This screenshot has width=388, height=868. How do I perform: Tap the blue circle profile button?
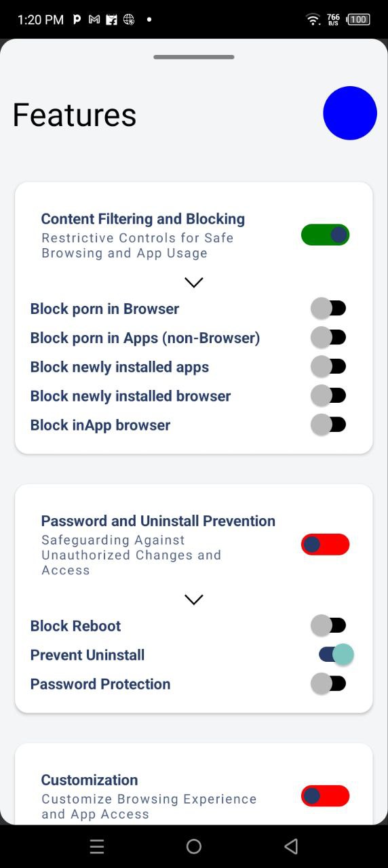pos(350,113)
